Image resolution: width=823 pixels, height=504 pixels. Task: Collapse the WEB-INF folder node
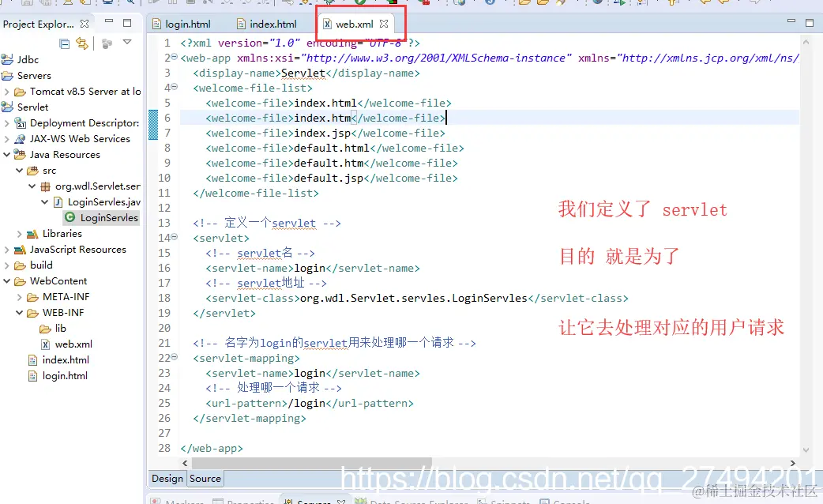(x=20, y=313)
